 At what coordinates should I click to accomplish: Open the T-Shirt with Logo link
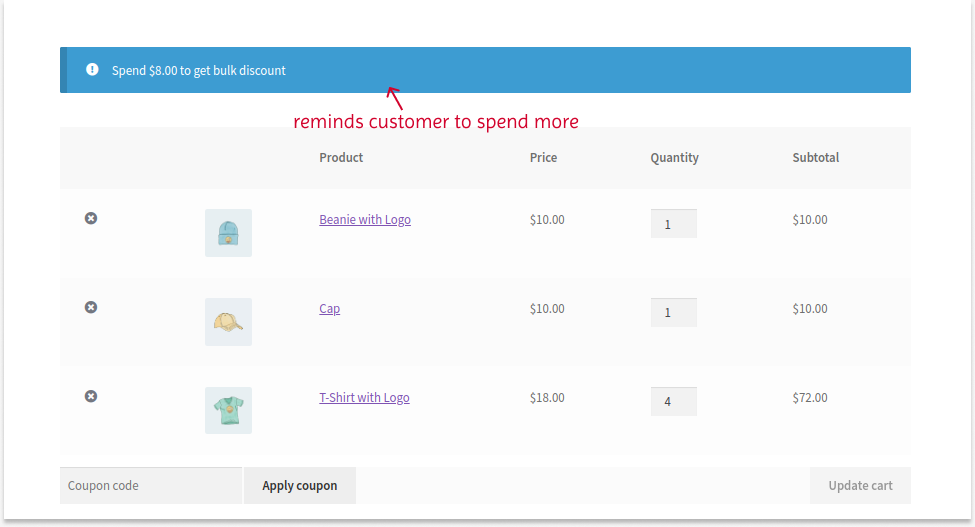(364, 398)
